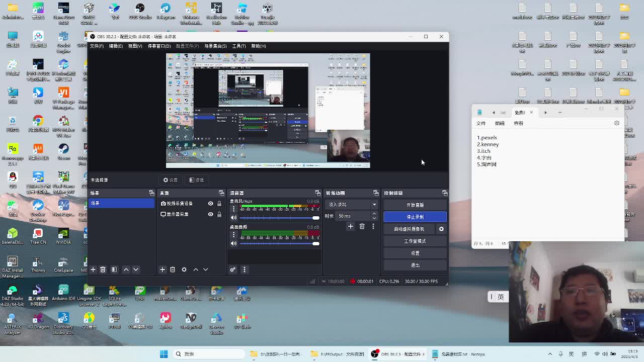Image resolution: width=644 pixels, height=362 pixels.
Task: Add a transition with the plus icon
Action: (x=351, y=227)
